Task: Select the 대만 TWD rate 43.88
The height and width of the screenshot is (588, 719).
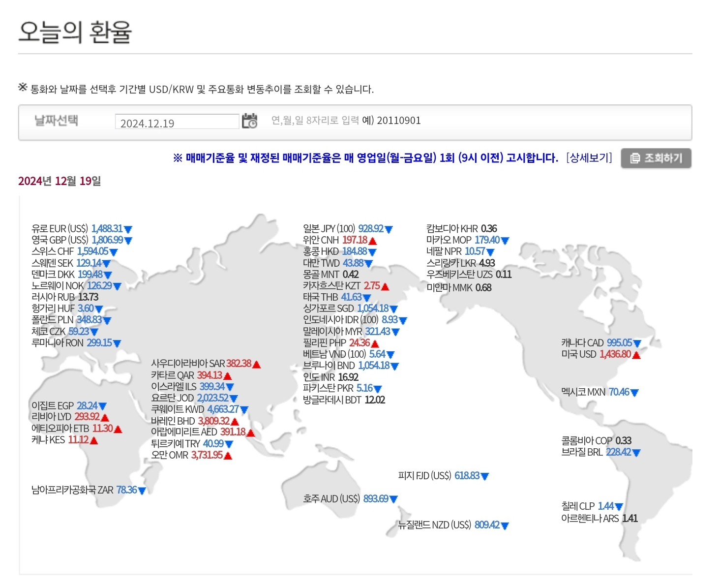Action: pos(353,263)
